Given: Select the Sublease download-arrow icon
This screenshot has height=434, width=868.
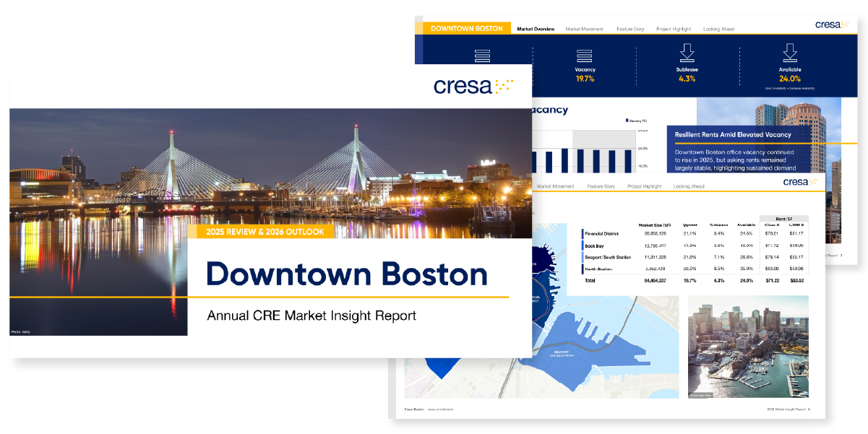Looking at the screenshot, I should [x=688, y=53].
